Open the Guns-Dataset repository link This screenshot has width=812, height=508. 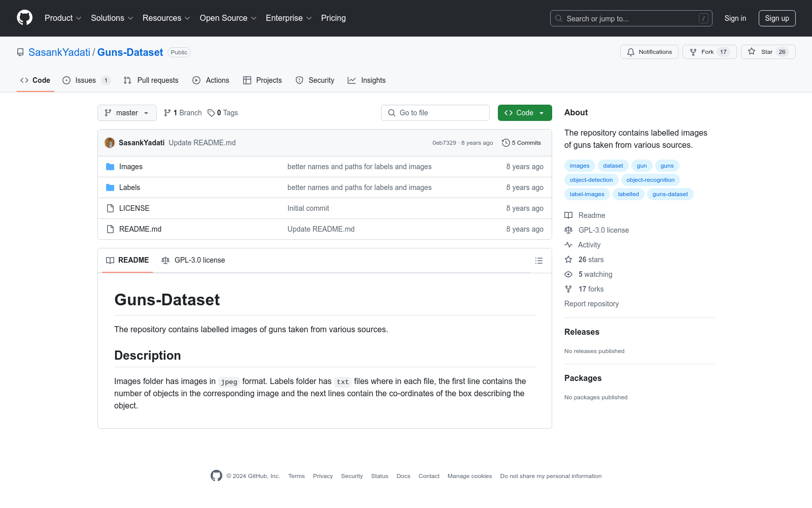tap(130, 52)
